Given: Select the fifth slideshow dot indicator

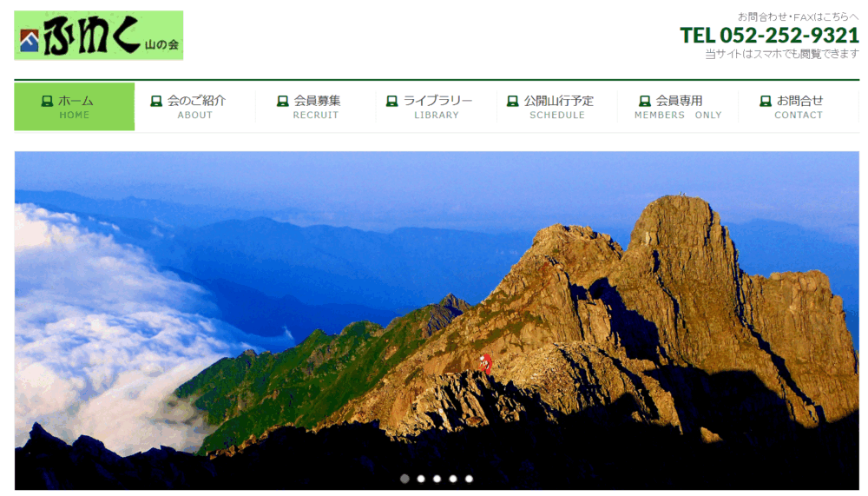Looking at the screenshot, I should [x=469, y=479].
